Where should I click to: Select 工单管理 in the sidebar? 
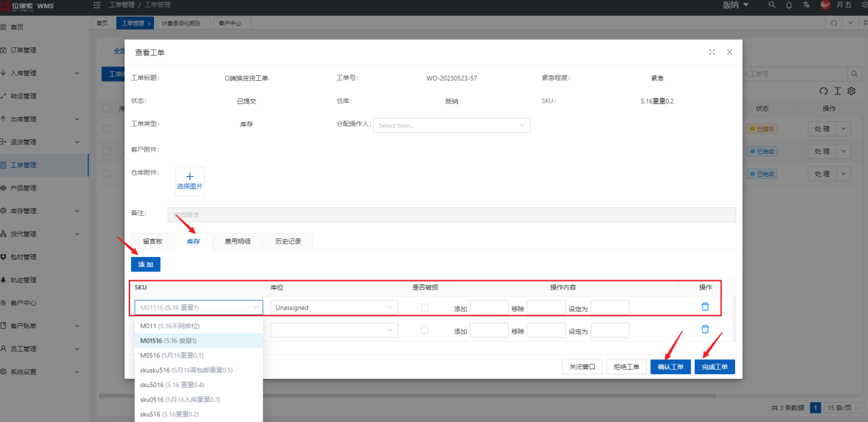pyautogui.click(x=23, y=165)
